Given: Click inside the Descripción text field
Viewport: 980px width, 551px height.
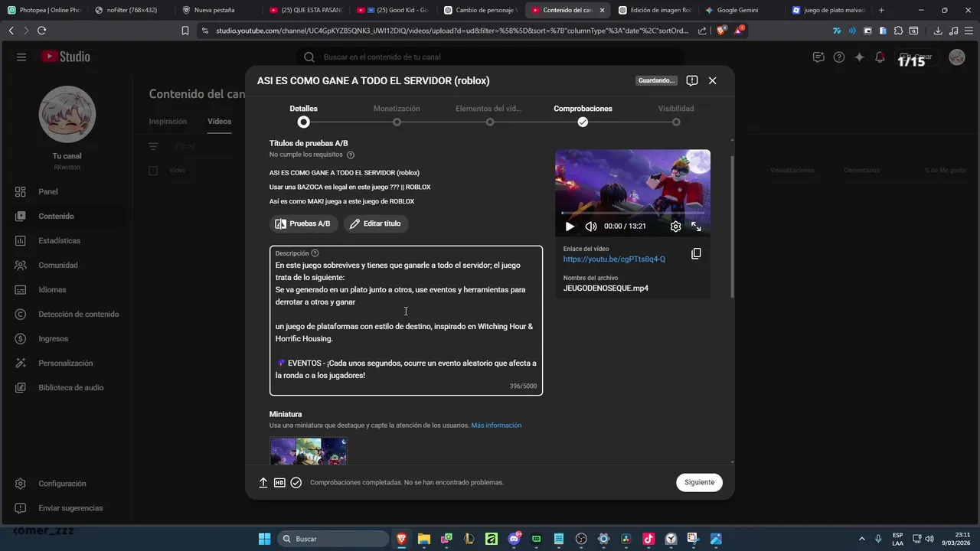Looking at the screenshot, I should pyautogui.click(x=406, y=321).
